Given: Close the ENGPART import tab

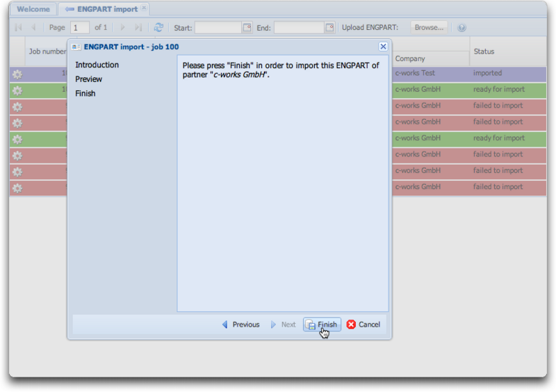Looking at the screenshot, I should [144, 8].
